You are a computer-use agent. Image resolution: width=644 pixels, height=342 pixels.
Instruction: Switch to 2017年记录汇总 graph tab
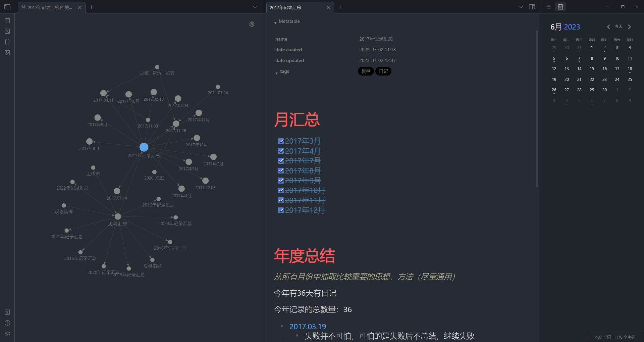click(50, 7)
